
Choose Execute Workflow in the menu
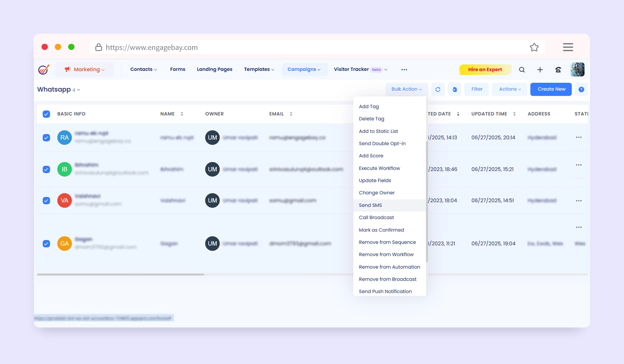(x=379, y=168)
